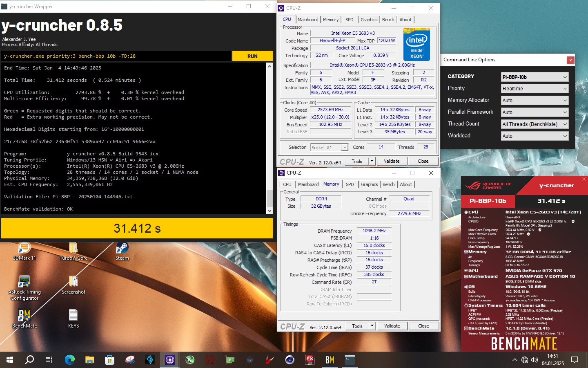Launch the Steam desktop shortcut
588x368 pixels.
coord(122,251)
